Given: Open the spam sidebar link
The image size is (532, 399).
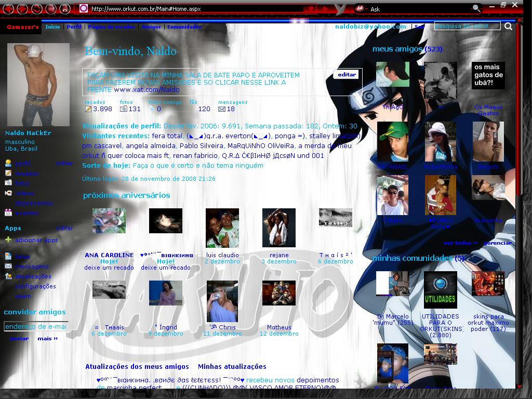Looking at the screenshot, I should click(x=23, y=296).
